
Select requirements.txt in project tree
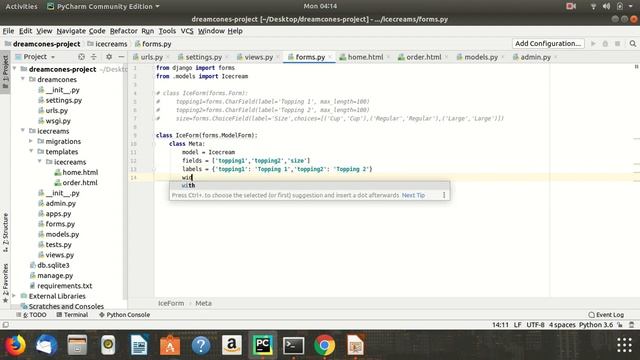click(64, 286)
